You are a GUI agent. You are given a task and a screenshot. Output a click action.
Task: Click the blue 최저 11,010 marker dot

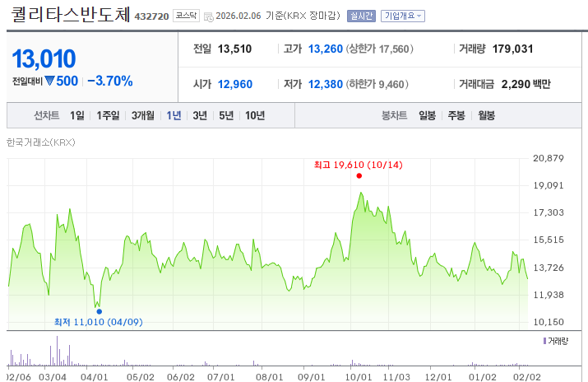[x=99, y=311]
